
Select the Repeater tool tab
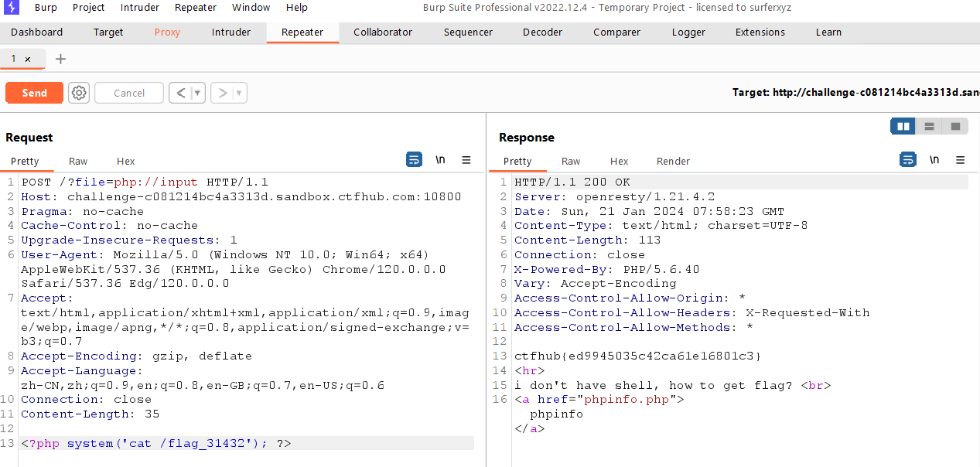pyautogui.click(x=302, y=32)
